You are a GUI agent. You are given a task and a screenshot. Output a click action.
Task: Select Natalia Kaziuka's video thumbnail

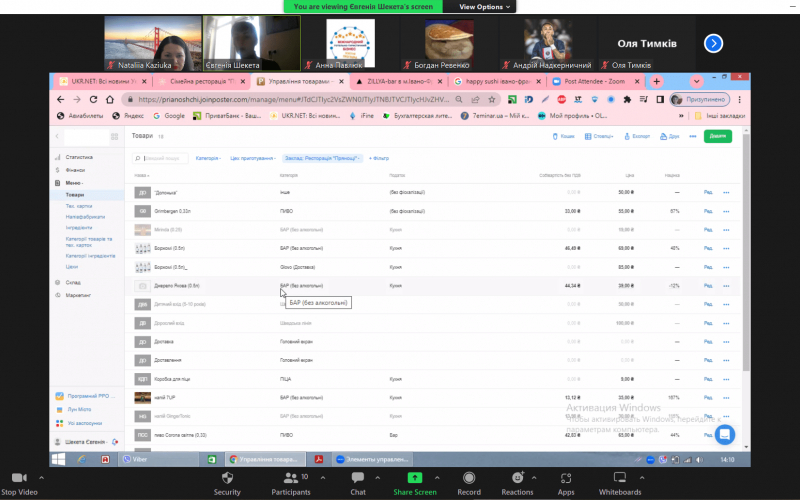(x=153, y=43)
